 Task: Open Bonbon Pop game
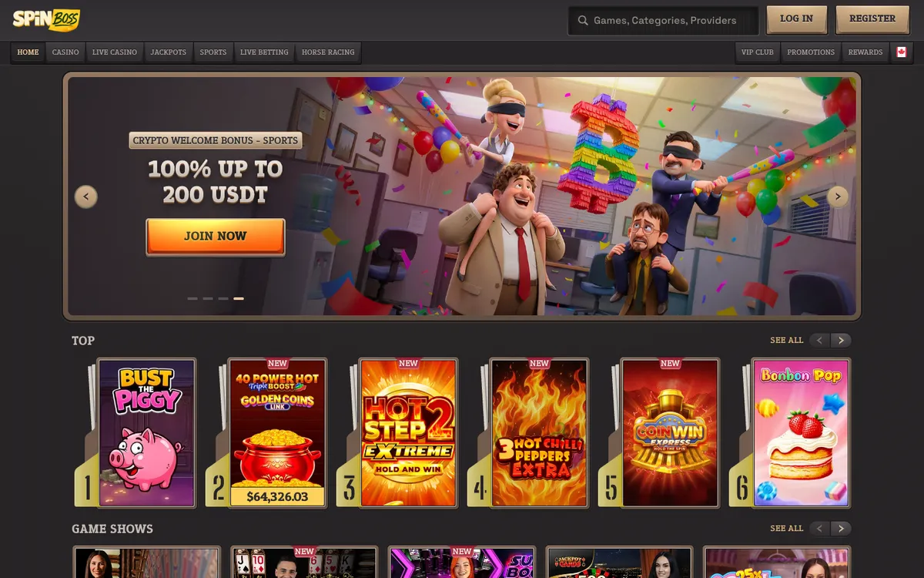coord(801,432)
